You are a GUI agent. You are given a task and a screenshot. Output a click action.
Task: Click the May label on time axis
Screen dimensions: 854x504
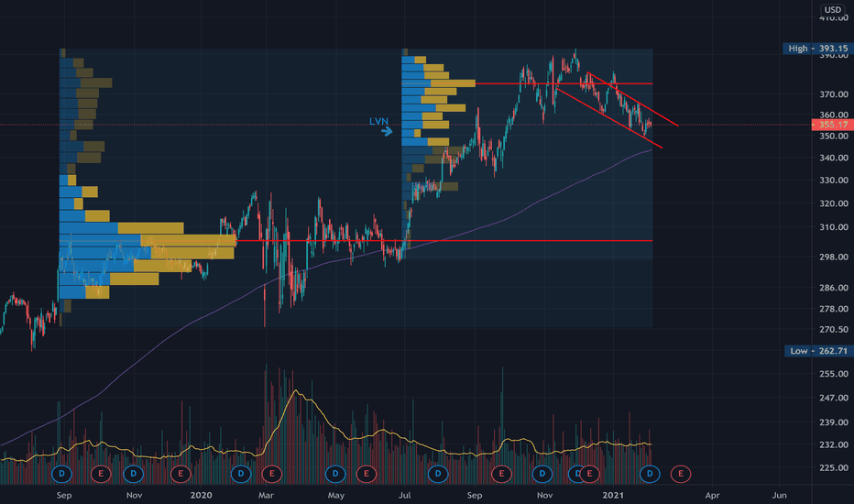(336, 495)
